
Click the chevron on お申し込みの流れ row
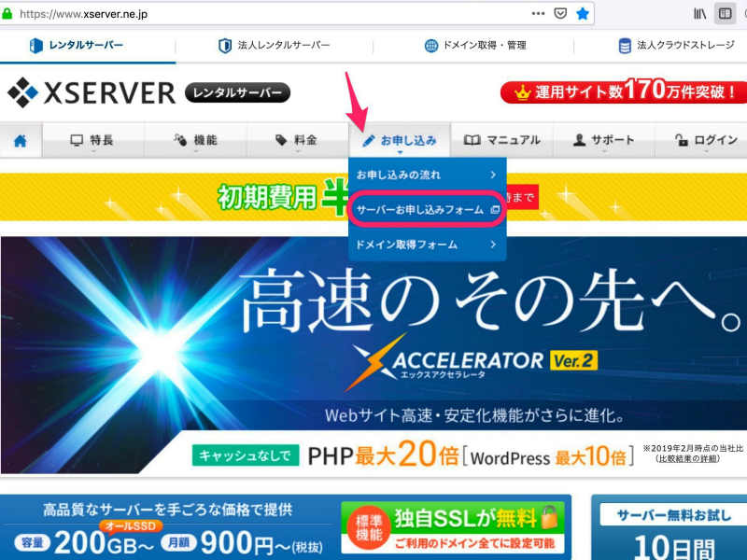[x=494, y=175]
